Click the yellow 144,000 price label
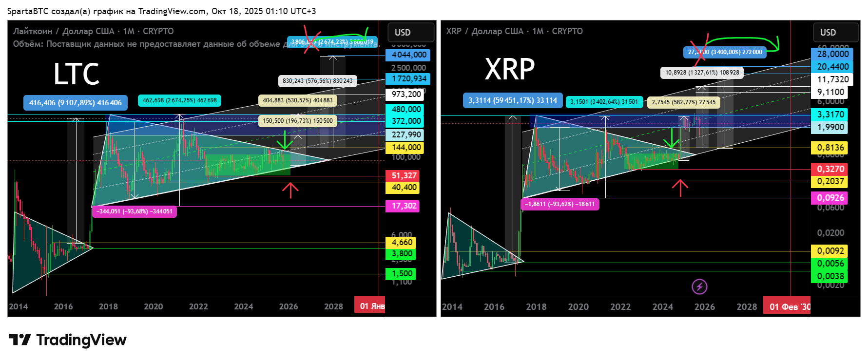This screenshot has width=868, height=362. coord(405,147)
